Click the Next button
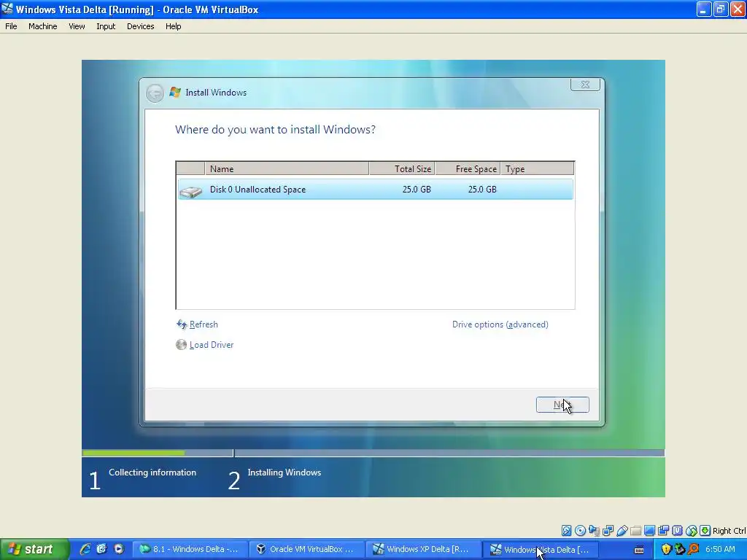The image size is (747, 560). (x=562, y=405)
